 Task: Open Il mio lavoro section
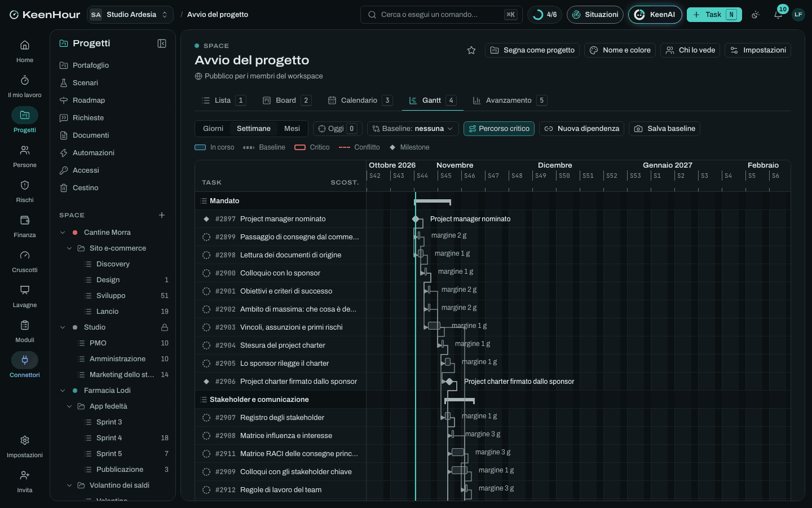(25, 86)
